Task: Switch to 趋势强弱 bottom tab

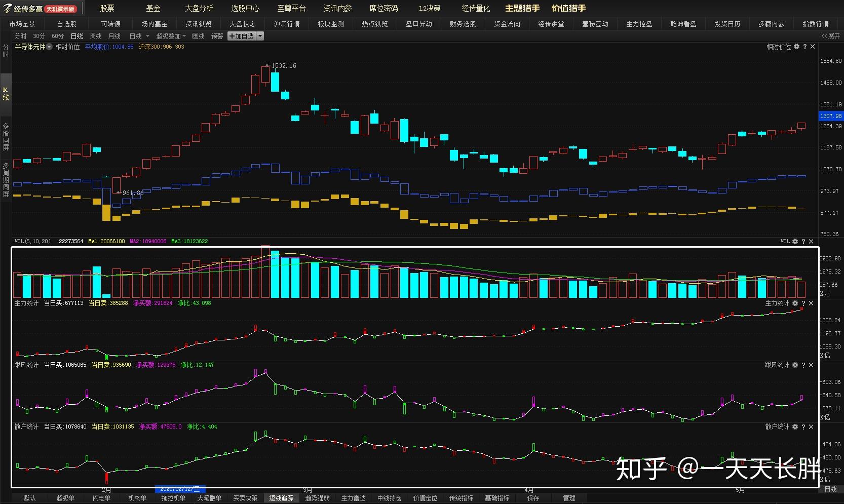Action: [317, 498]
